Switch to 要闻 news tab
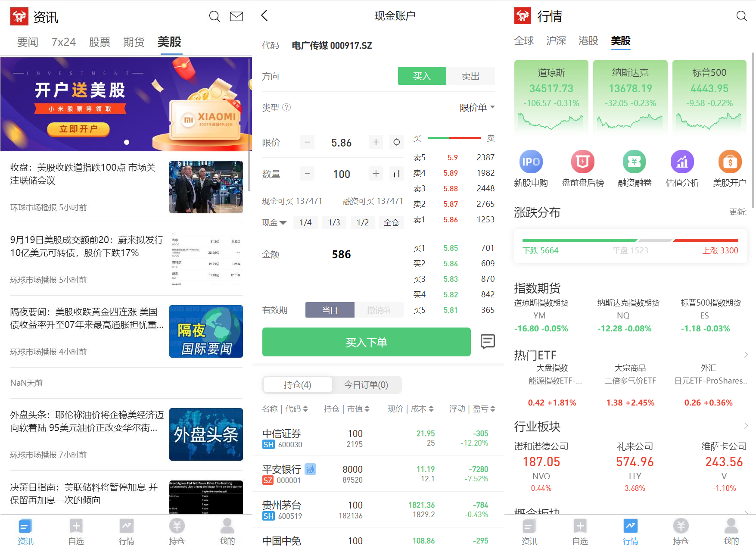Image resolution: width=756 pixels, height=546 pixels. point(28,42)
